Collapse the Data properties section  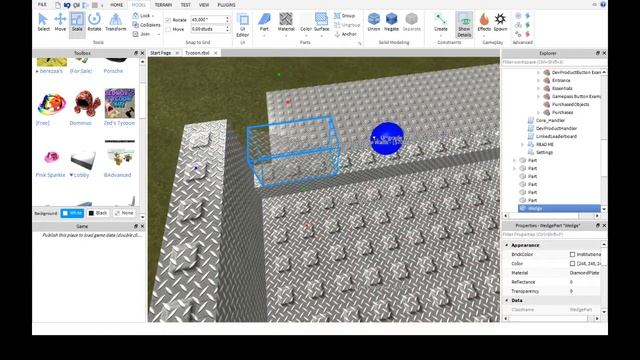click(x=507, y=300)
